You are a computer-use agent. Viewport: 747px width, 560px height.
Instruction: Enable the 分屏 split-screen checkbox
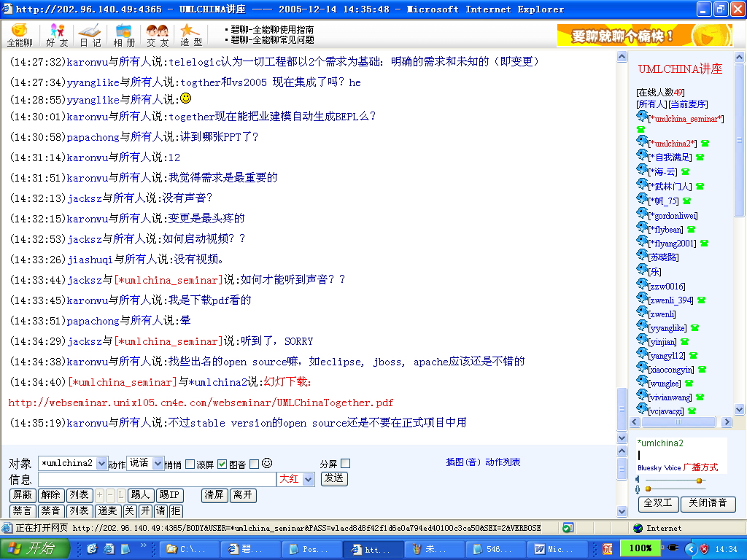(x=346, y=463)
